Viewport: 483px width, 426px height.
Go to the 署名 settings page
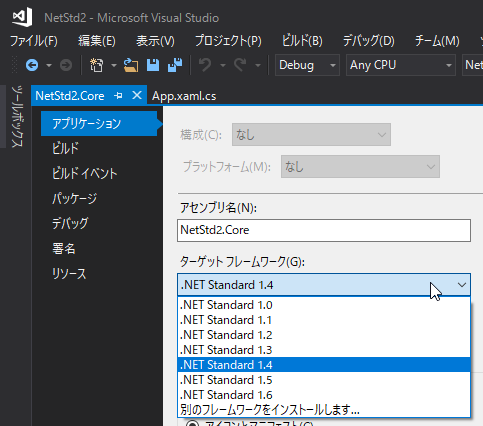tap(64, 248)
